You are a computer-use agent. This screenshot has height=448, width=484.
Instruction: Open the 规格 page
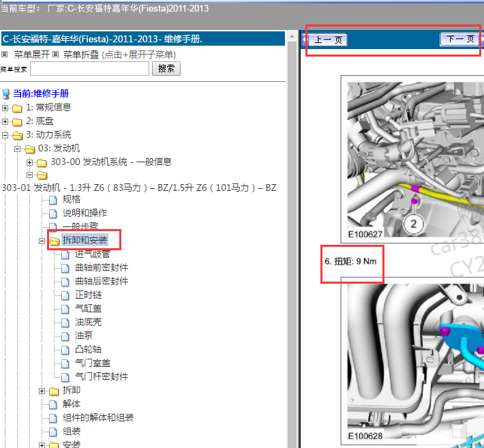click(72, 199)
